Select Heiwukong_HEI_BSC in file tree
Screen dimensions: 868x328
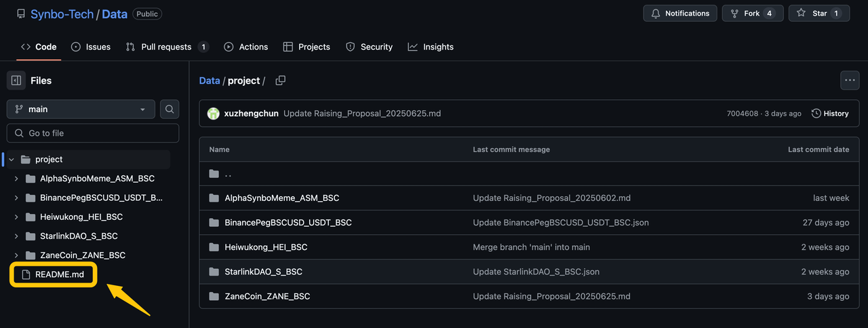[81, 217]
